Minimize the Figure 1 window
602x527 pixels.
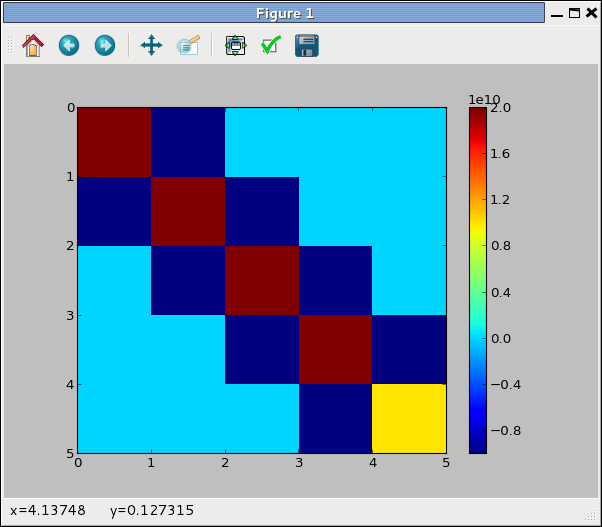click(x=558, y=13)
